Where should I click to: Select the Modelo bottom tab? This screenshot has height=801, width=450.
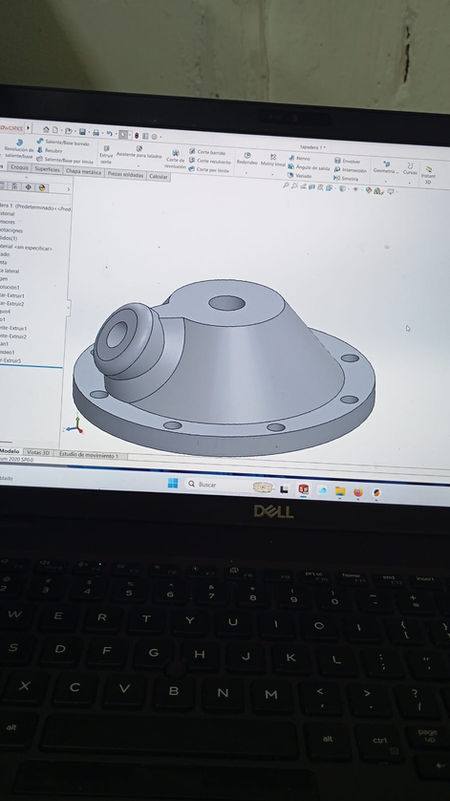tap(10, 451)
